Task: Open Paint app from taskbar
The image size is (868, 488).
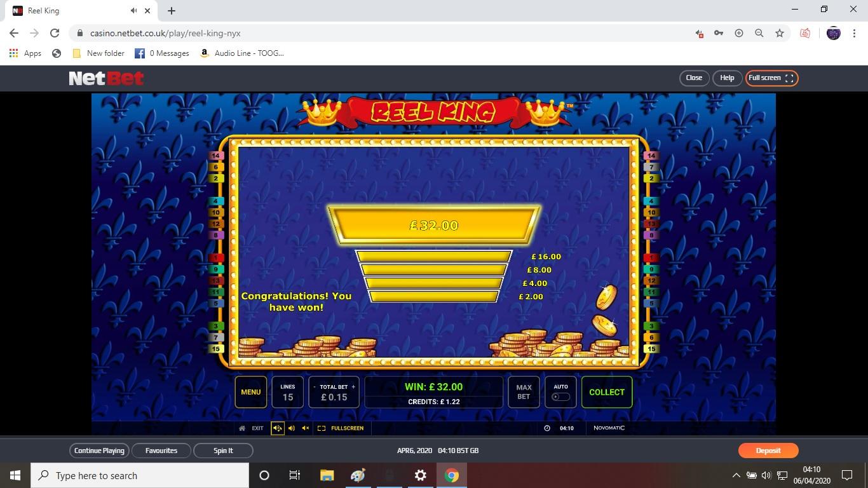Action: pyautogui.click(x=358, y=475)
